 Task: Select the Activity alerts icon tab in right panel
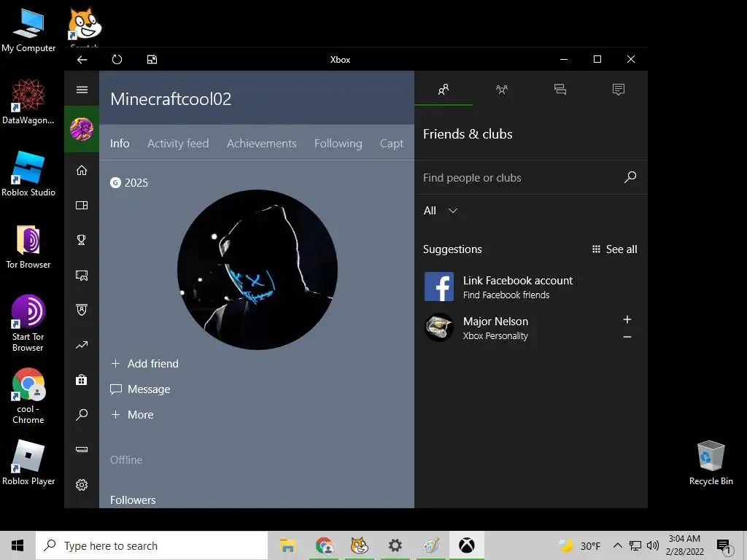[619, 89]
